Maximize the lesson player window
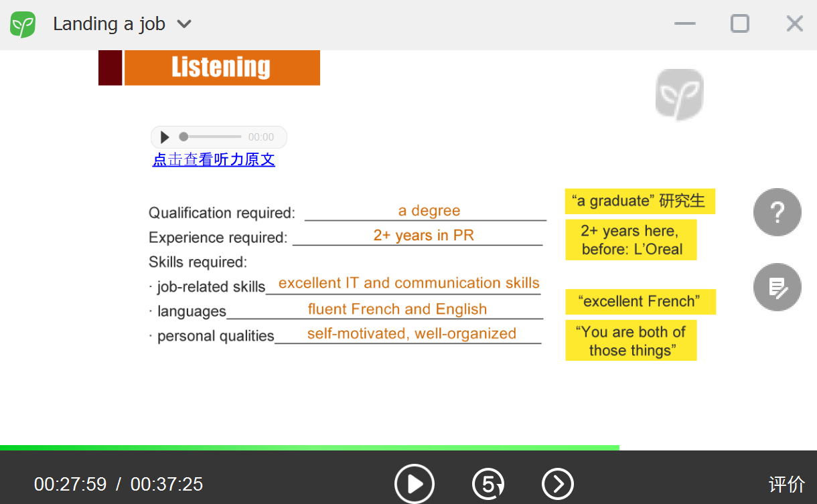The height and width of the screenshot is (504, 817). 739,24
